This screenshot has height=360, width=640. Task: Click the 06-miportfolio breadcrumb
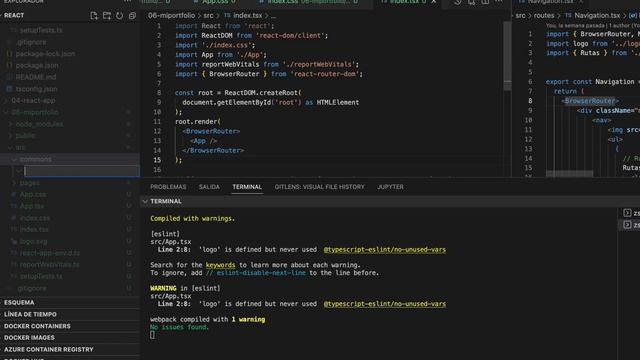[x=171, y=16]
